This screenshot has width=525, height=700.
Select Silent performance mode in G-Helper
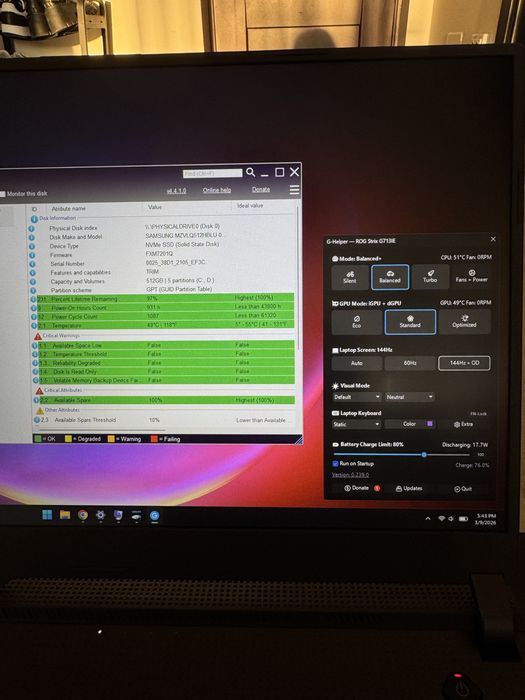pos(350,277)
